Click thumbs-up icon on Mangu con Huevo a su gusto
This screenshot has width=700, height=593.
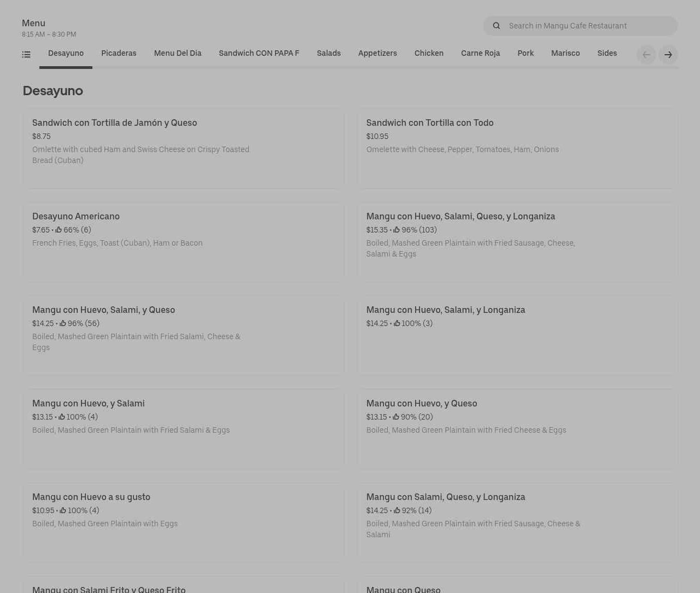[x=63, y=511]
